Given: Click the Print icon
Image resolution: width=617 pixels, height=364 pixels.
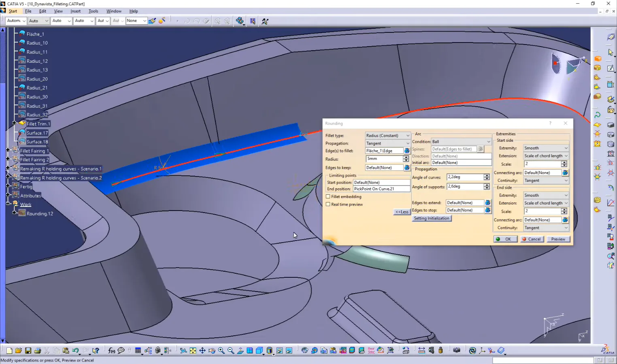Looking at the screenshot, I should 38,351.
